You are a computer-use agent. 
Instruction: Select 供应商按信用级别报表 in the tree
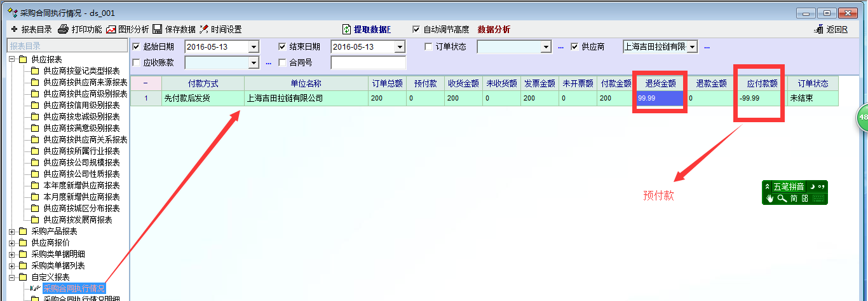(81, 105)
